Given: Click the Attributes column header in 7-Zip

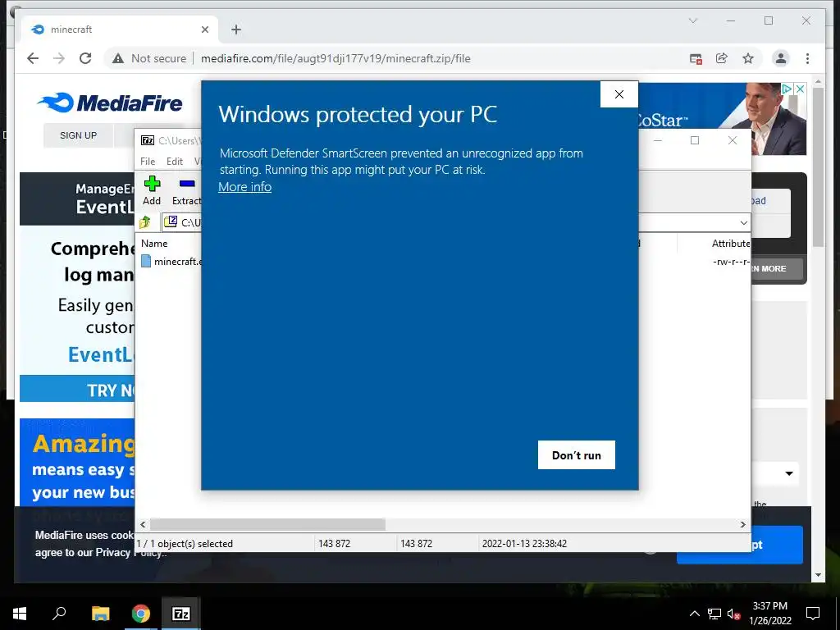Looking at the screenshot, I should (x=731, y=243).
